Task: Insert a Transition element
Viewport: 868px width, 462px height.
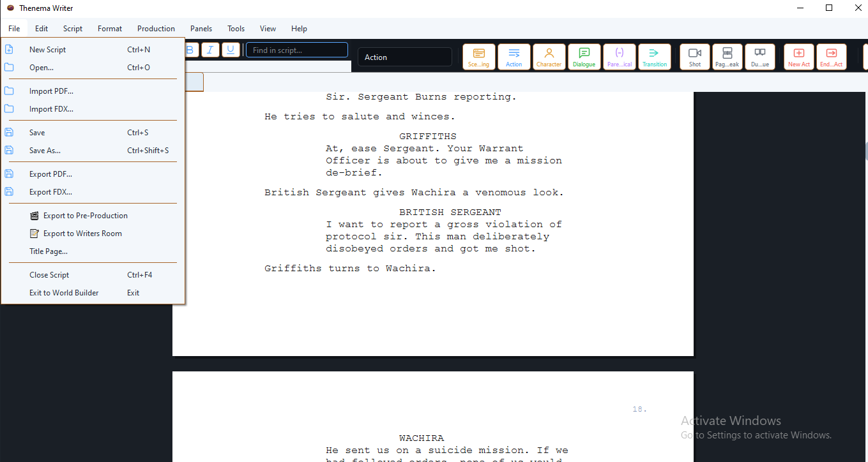Action: click(654, 57)
